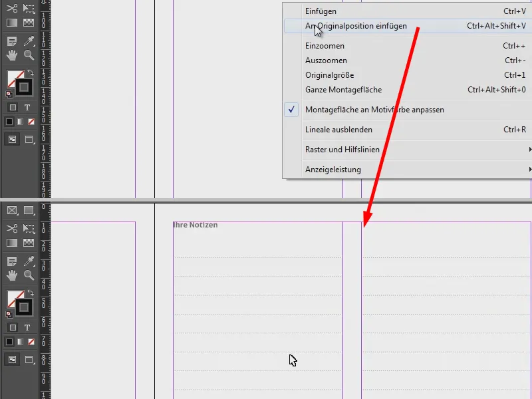Select the Eyedropper tool
The image size is (532, 399).
point(28,40)
